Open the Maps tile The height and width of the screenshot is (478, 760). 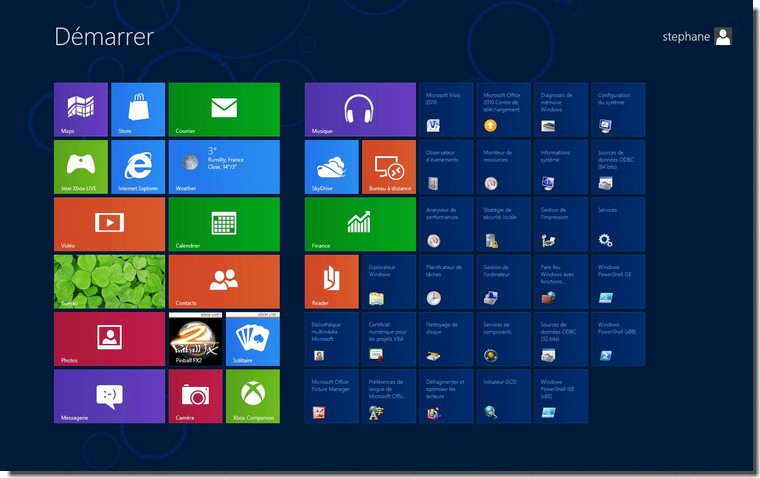(81, 110)
